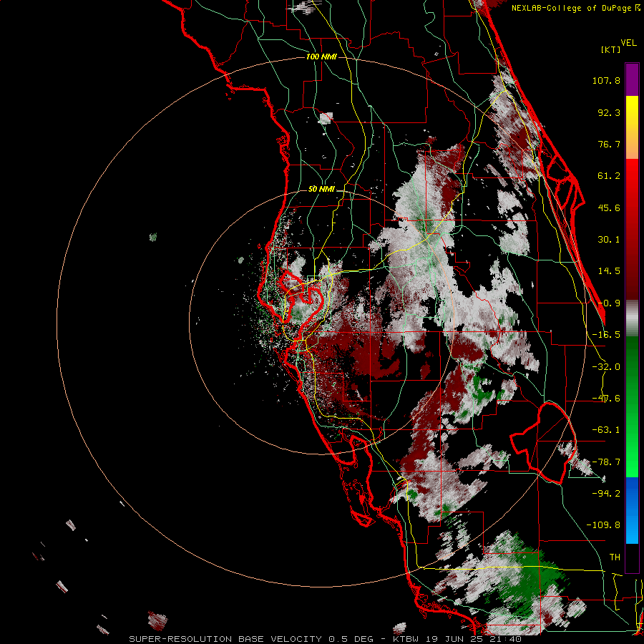This screenshot has height=644, width=644.
Task: Click the 61.2 scale value
Action: click(x=609, y=176)
